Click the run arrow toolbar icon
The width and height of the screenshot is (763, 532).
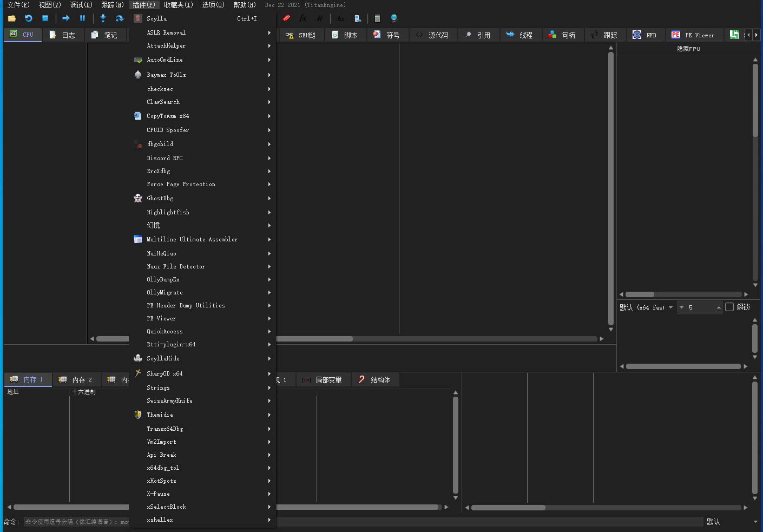[x=65, y=18]
